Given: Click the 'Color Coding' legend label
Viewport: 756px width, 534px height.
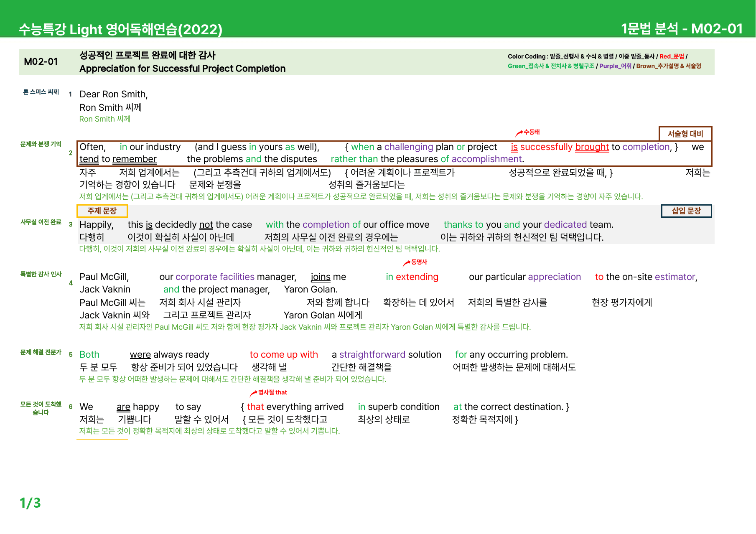Looking at the screenshot, I should point(527,56).
